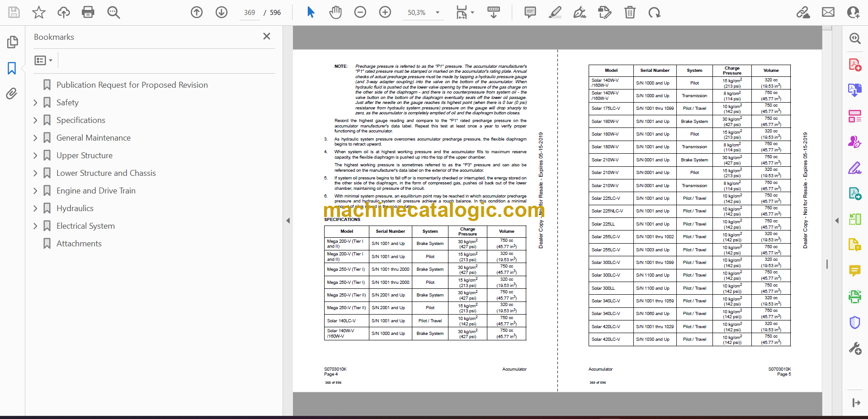This screenshot has height=419, width=868.
Task: Expand the General Maintenance bookmark
Action: tap(35, 138)
